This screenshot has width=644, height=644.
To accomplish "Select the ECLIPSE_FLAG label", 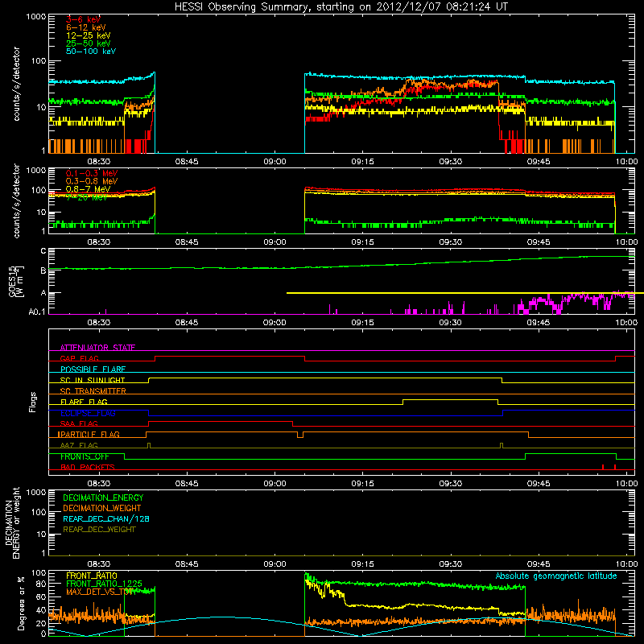I will pos(88,413).
